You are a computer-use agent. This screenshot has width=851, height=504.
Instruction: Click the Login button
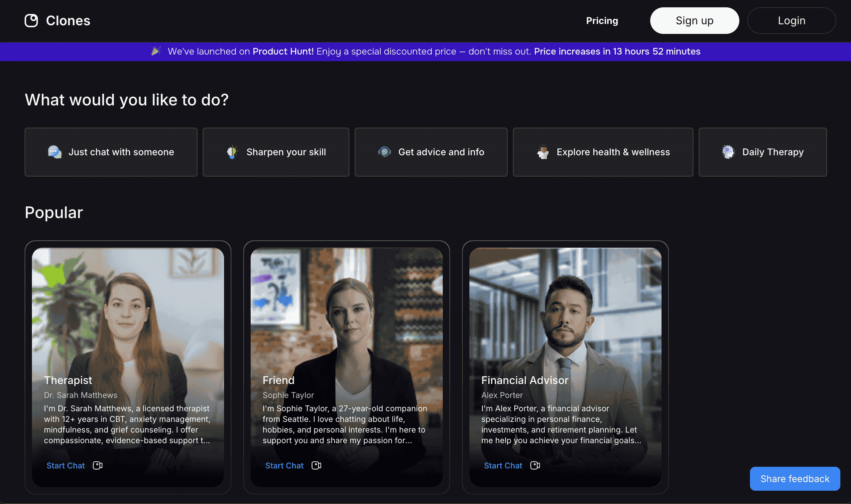click(x=791, y=21)
